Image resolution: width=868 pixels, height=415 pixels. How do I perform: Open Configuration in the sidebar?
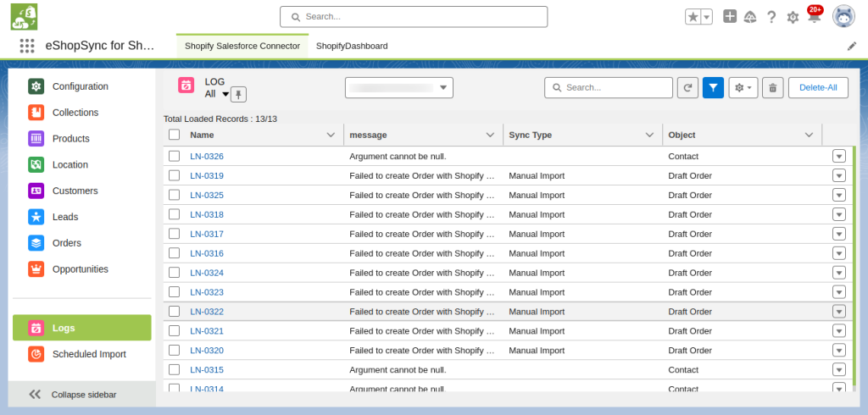82,86
